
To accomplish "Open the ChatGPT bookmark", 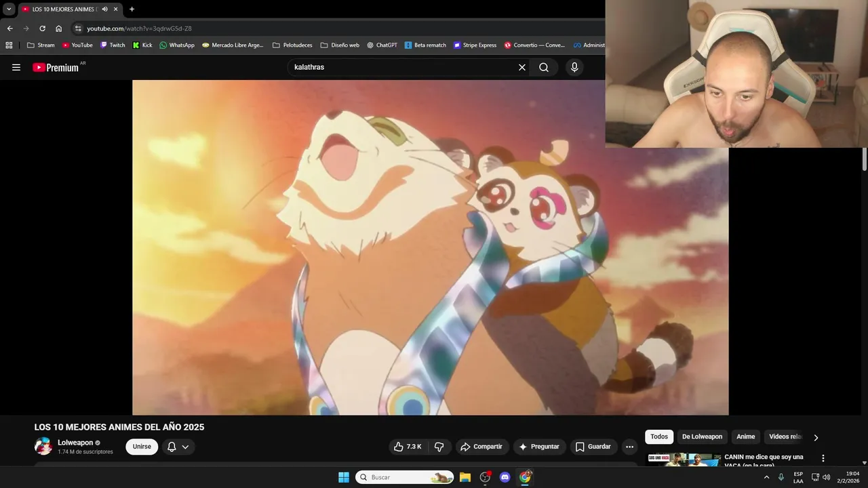I will tap(382, 45).
